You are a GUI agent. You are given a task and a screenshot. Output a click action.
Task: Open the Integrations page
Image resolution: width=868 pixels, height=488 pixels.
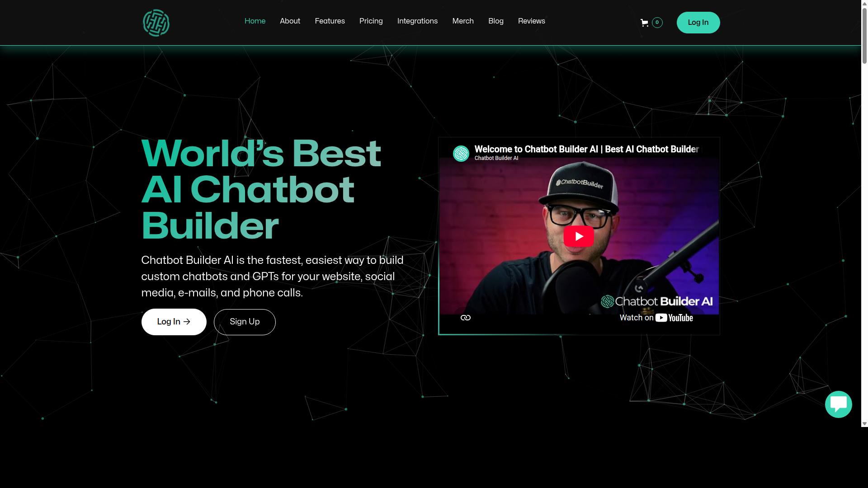point(417,21)
